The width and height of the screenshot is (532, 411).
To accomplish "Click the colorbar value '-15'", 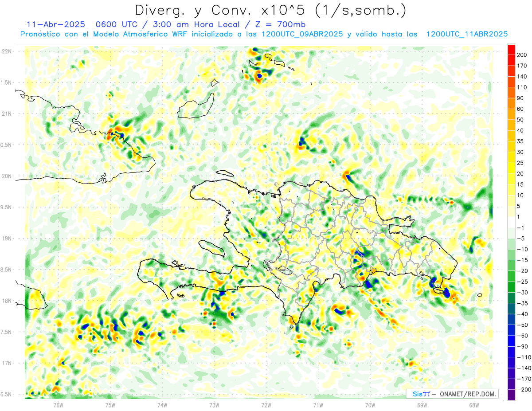I will 523,260.
